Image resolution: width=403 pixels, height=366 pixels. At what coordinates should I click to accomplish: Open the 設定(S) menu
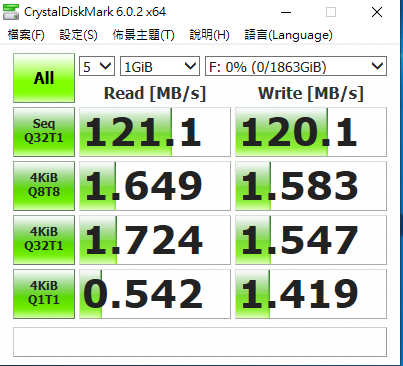(78, 35)
